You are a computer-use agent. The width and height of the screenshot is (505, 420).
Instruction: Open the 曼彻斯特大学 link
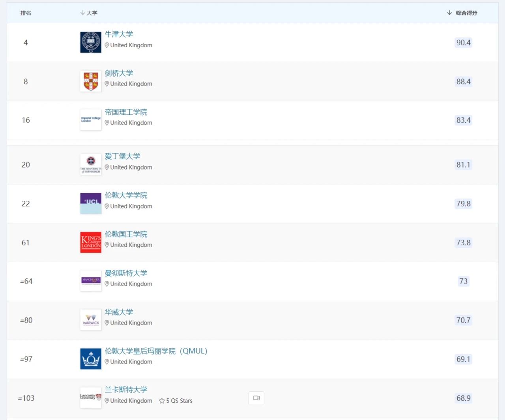pyautogui.click(x=126, y=273)
